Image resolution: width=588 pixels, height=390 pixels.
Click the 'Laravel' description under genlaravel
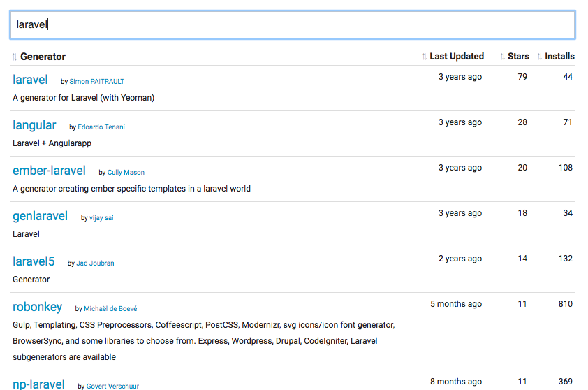pos(26,234)
